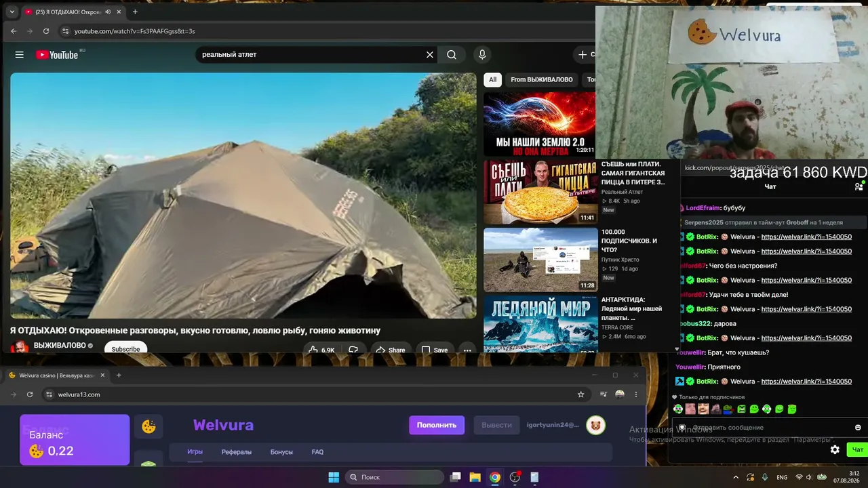
Task: Open the ВЫЖИВАЛОВО channel avatar
Action: coord(20,346)
